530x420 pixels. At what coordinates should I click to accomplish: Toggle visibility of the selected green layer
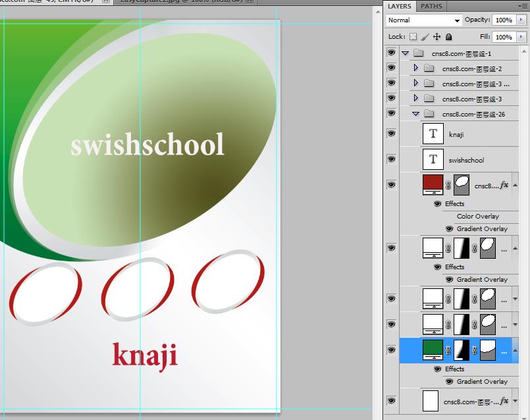click(x=391, y=350)
